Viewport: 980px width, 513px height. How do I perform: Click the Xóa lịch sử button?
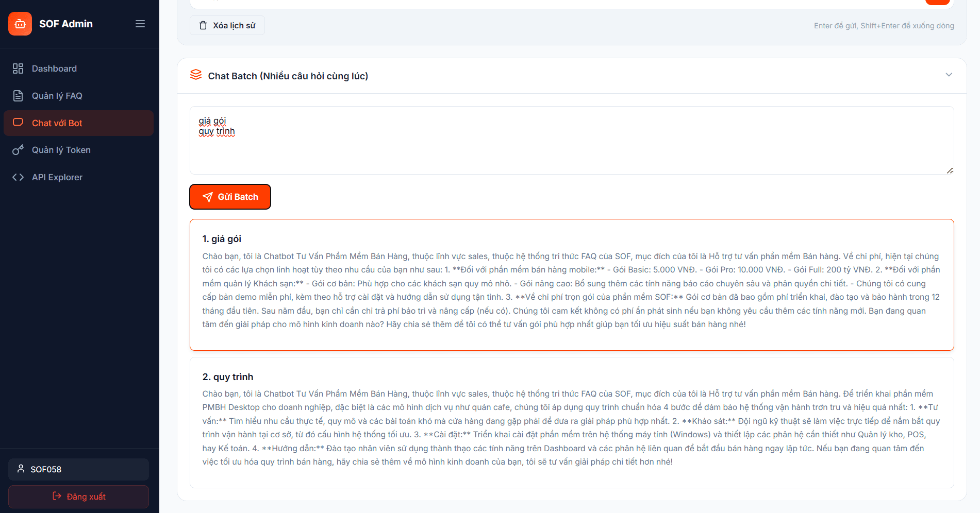coord(227,25)
